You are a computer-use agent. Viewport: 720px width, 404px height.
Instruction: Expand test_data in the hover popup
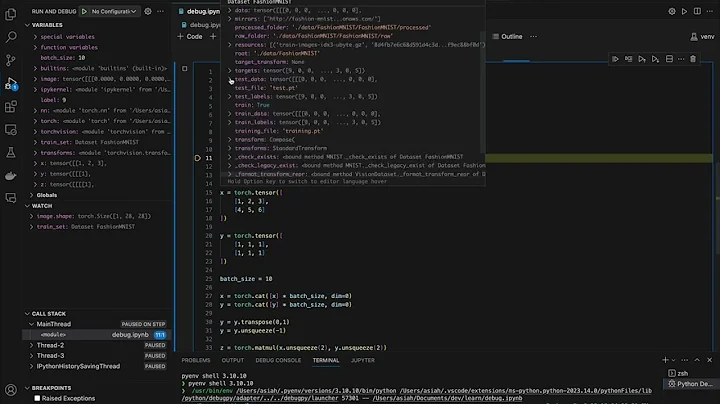[x=230, y=79]
